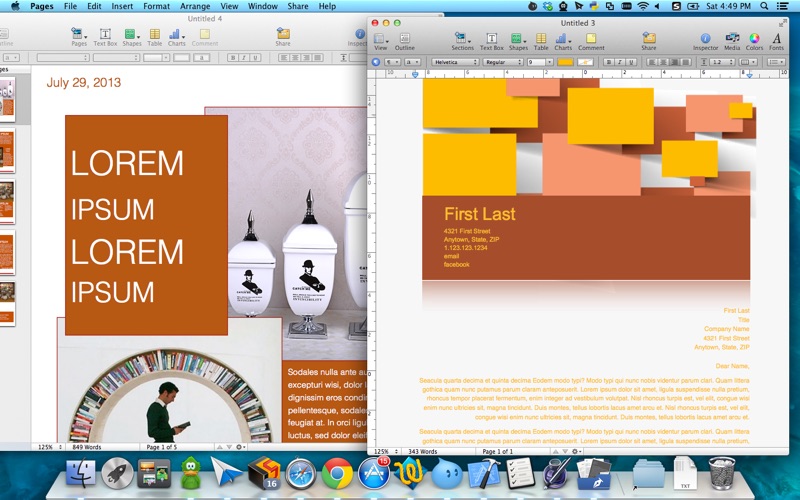
Task: Toggle italic in Untitled 3 format bar
Action: tap(619, 62)
